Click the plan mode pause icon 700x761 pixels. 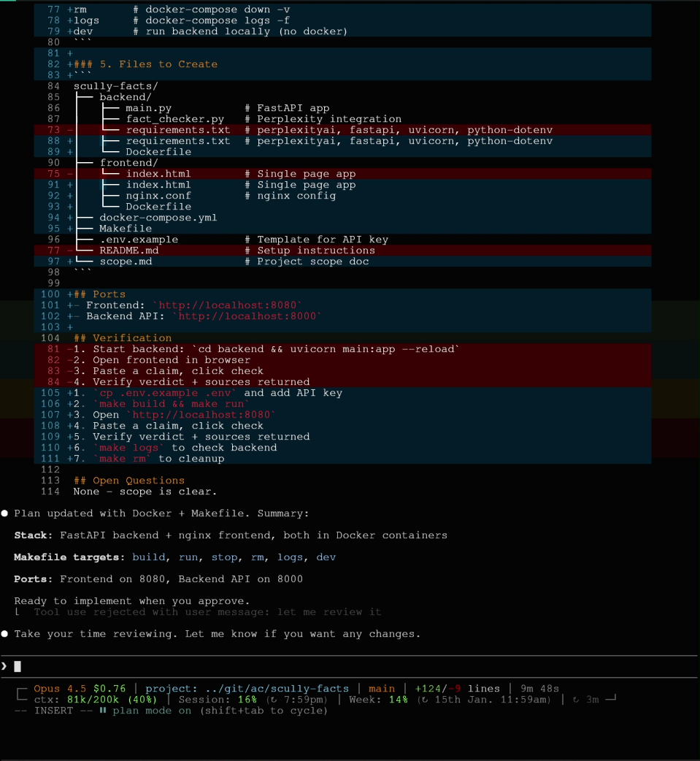coord(102,711)
